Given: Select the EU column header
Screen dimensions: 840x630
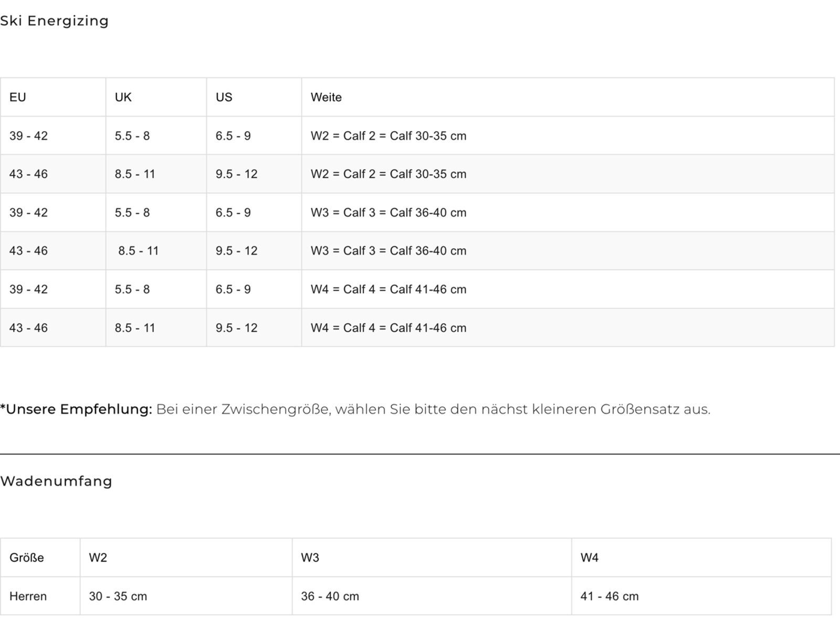Looking at the screenshot, I should click(53, 97).
